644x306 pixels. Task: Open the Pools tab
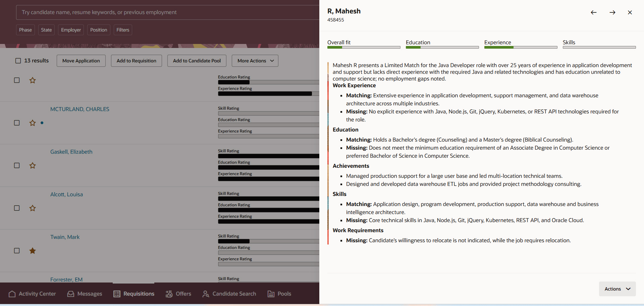(279, 294)
